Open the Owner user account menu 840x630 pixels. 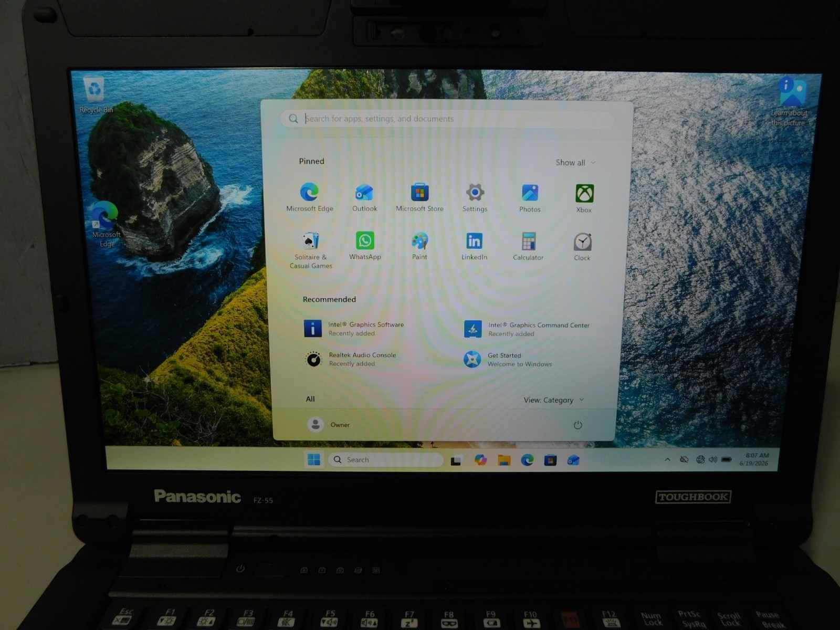coord(328,424)
